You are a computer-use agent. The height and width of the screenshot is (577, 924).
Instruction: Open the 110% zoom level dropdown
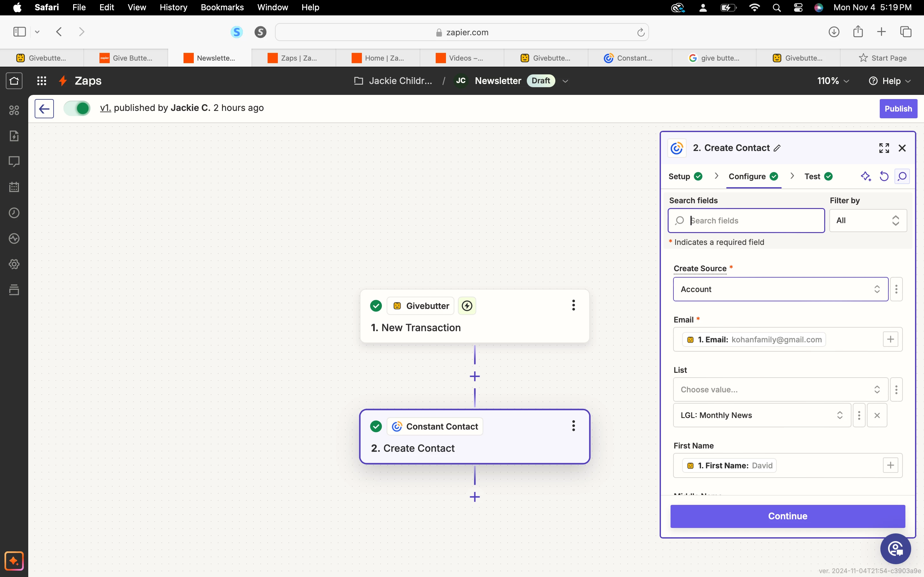[833, 81]
